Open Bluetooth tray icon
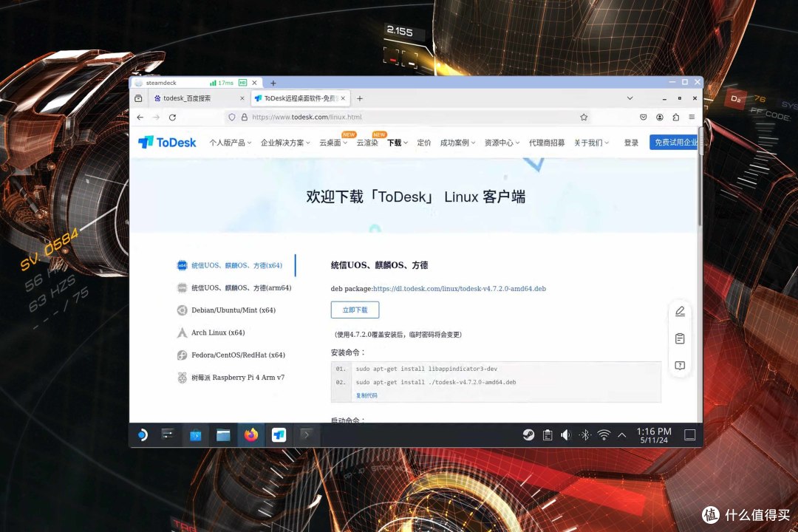Screen dimensions: 798x532 tap(584, 434)
